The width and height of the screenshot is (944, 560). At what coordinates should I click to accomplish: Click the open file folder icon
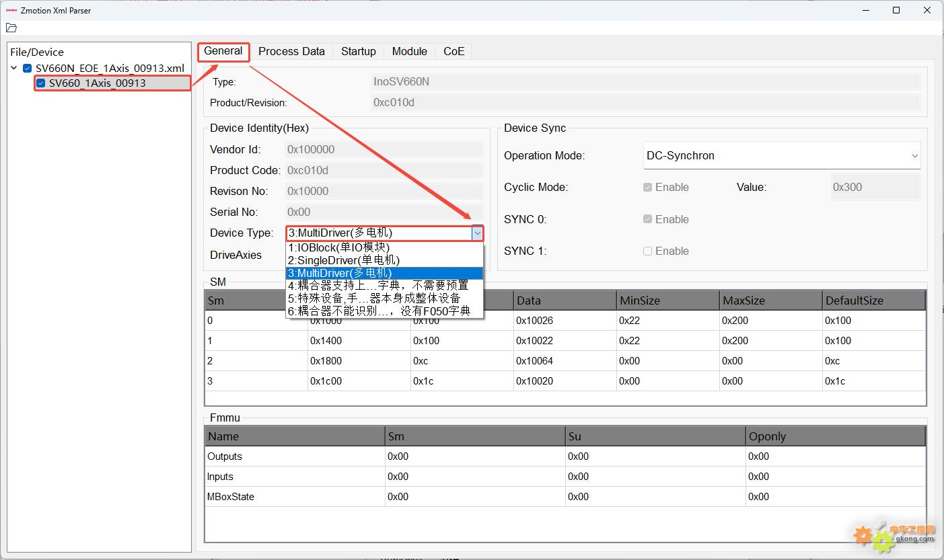click(x=11, y=28)
